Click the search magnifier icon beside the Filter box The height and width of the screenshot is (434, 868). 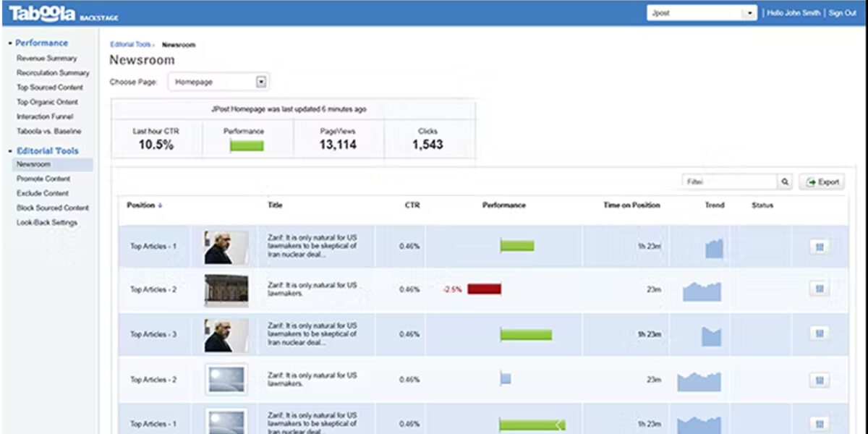(x=784, y=182)
